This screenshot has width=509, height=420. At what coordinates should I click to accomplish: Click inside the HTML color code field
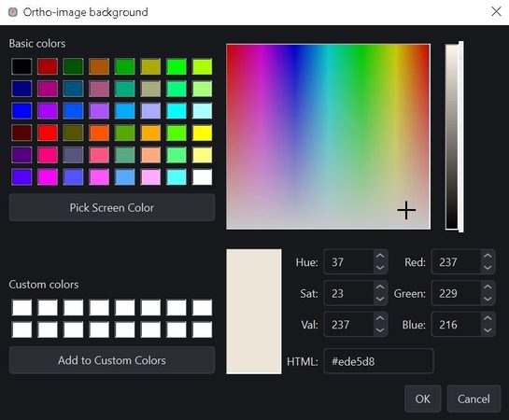pyautogui.click(x=378, y=361)
